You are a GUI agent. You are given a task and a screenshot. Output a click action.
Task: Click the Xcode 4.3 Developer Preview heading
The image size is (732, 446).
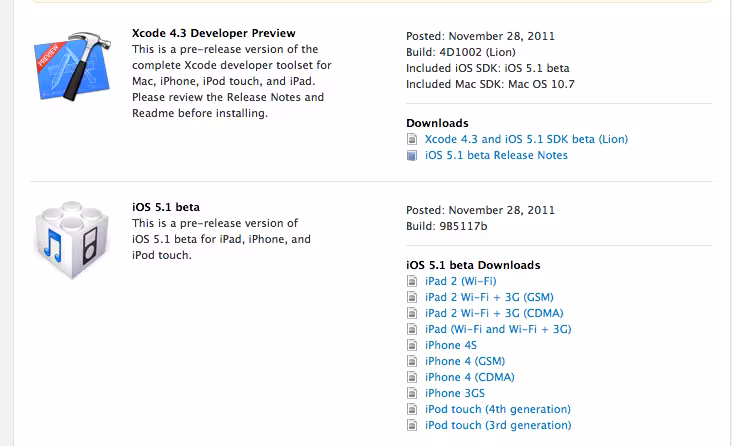coord(214,33)
